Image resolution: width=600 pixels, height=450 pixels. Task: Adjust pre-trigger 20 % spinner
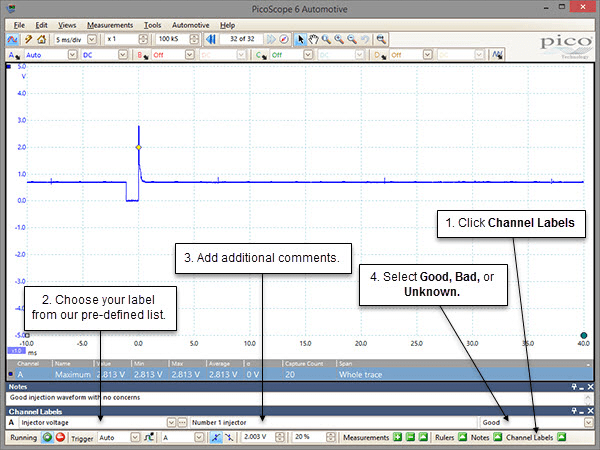coord(331,437)
